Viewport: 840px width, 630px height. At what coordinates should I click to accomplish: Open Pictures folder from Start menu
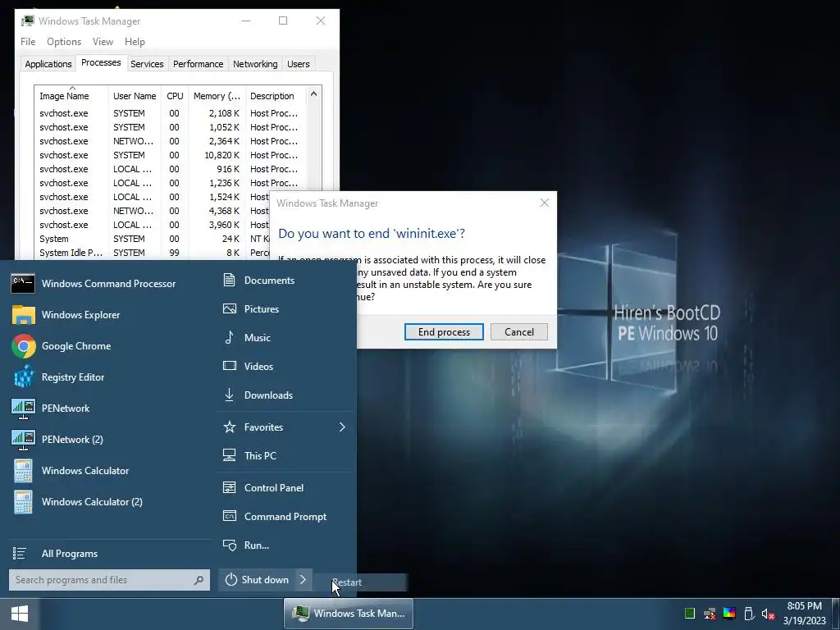pos(285,309)
